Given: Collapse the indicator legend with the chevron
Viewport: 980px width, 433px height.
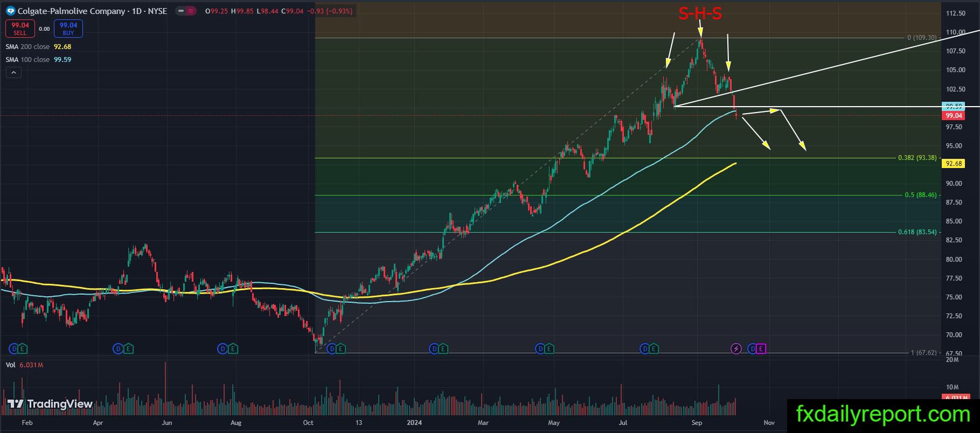Looking at the screenshot, I should 13,73.
